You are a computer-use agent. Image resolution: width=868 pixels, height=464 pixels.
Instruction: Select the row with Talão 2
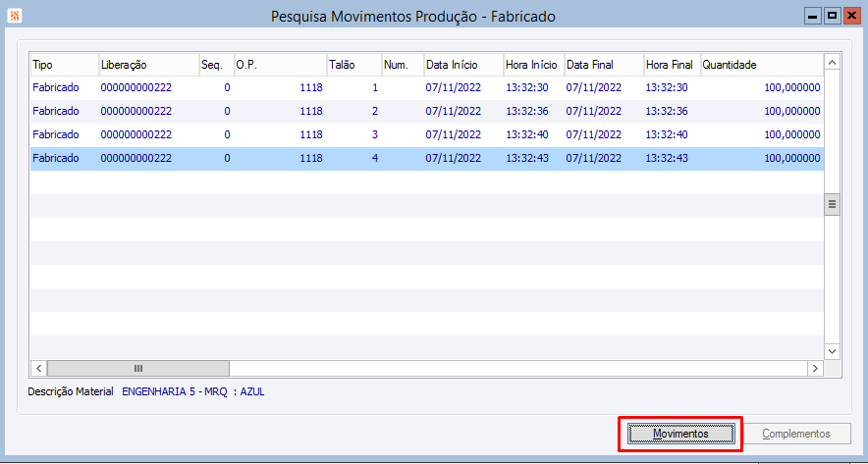[x=427, y=111]
